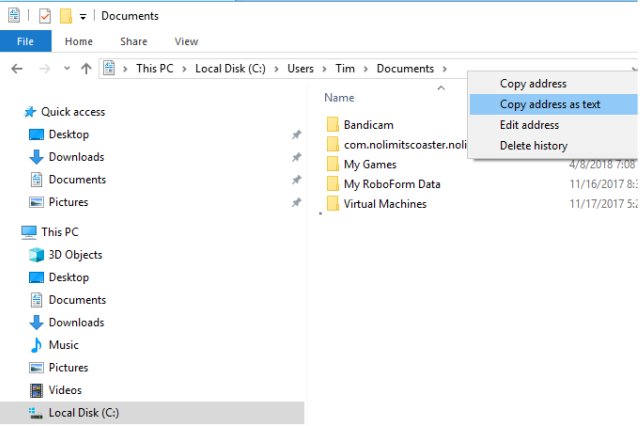
Task: Click the My RoboForm Data folder name
Action: [x=392, y=184]
